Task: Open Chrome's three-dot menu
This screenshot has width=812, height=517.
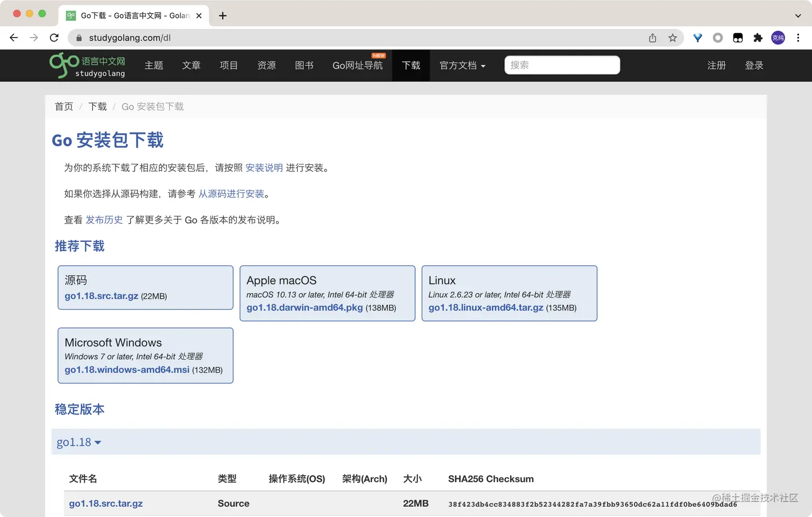Action: [798, 38]
